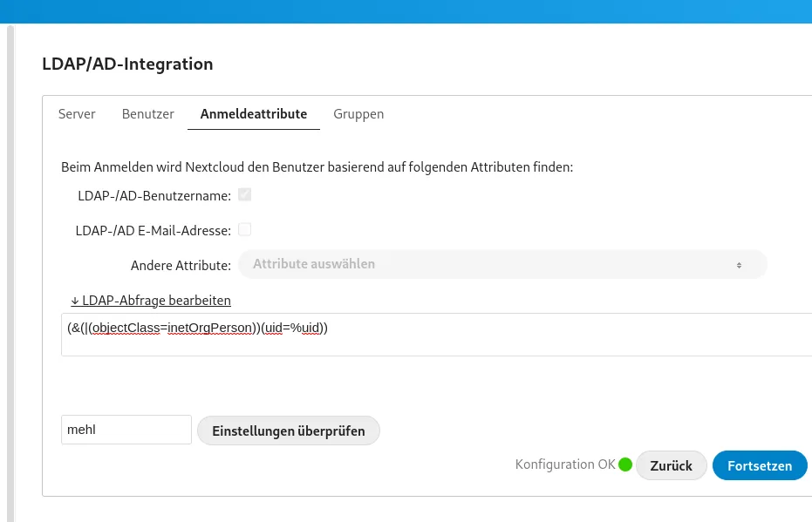Click the green Konfiguration OK status indicator
812x522 pixels.
point(625,464)
